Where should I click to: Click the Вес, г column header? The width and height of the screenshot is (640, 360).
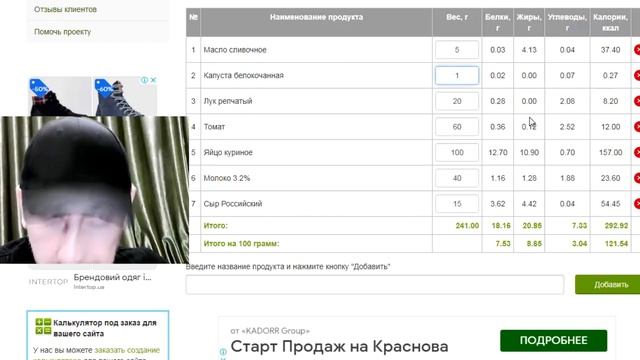[457, 17]
